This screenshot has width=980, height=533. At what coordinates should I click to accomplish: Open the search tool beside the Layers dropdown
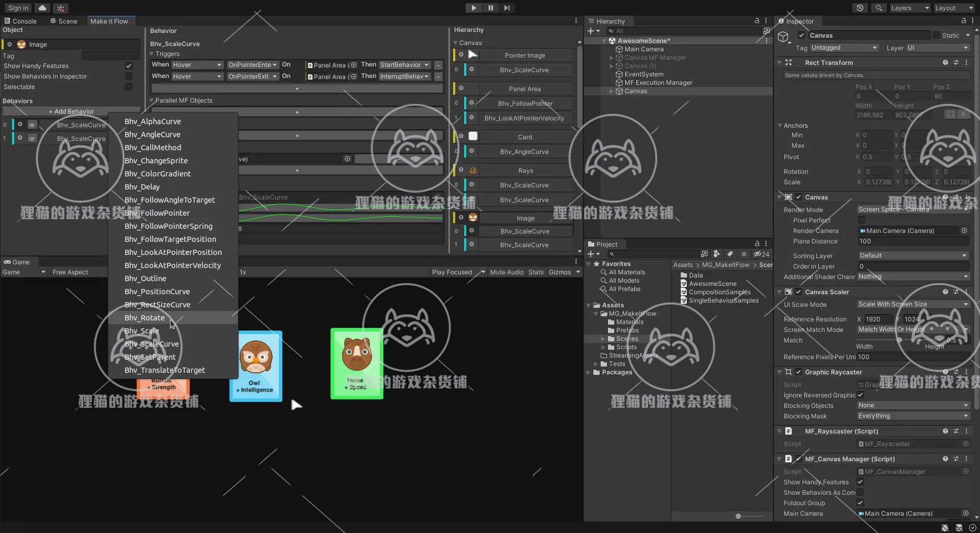point(878,7)
